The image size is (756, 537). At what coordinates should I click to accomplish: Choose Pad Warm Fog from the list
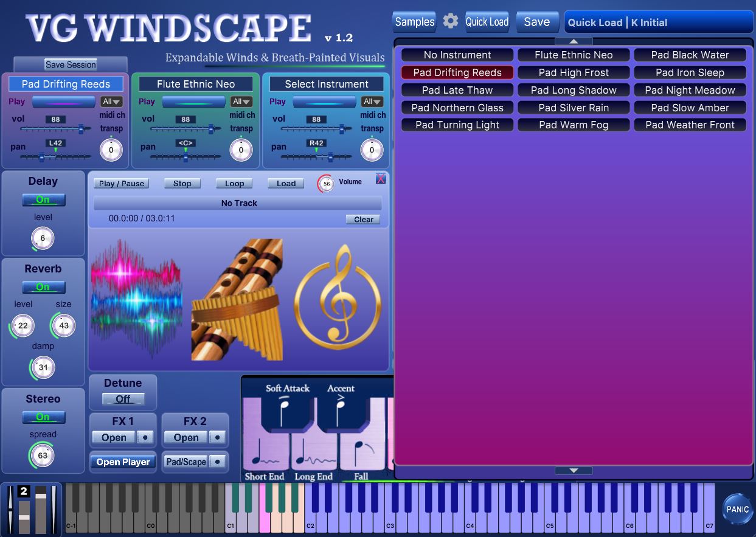[x=574, y=125]
